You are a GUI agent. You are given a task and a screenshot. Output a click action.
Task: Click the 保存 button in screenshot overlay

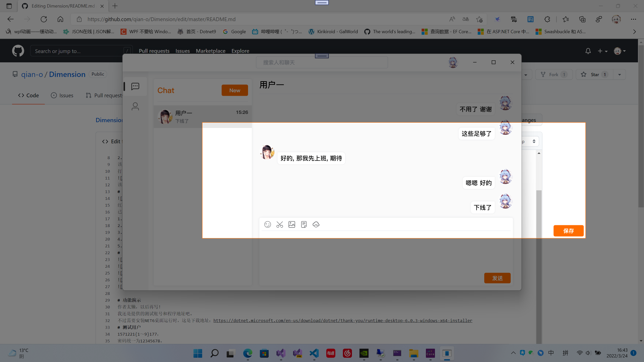point(568,231)
